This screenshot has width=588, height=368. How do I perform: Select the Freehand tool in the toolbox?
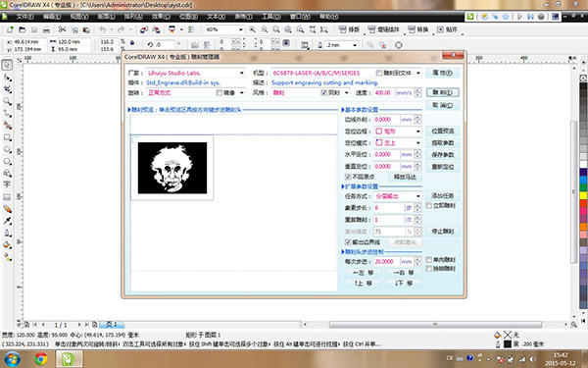click(x=7, y=114)
